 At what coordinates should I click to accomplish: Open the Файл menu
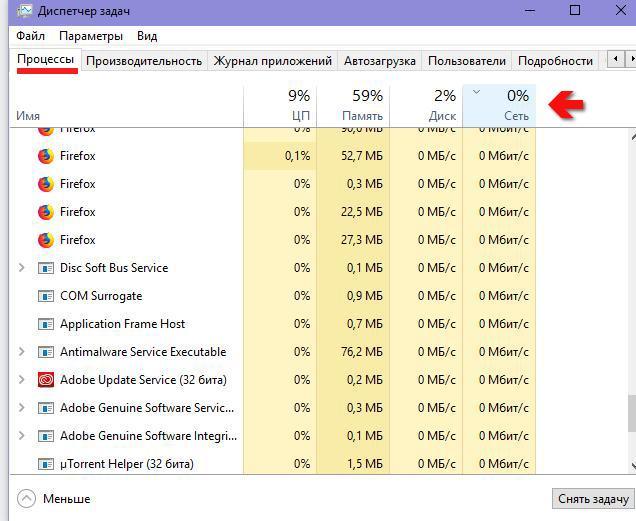30,36
